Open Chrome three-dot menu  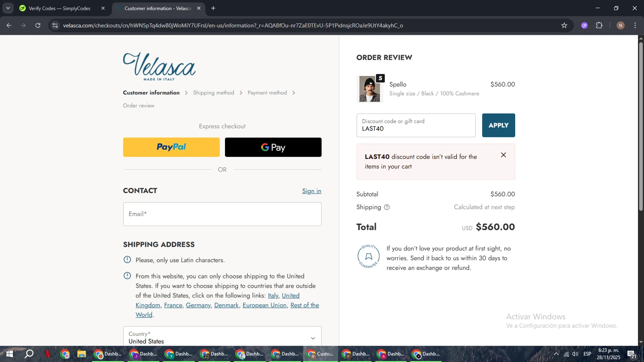click(635, 25)
